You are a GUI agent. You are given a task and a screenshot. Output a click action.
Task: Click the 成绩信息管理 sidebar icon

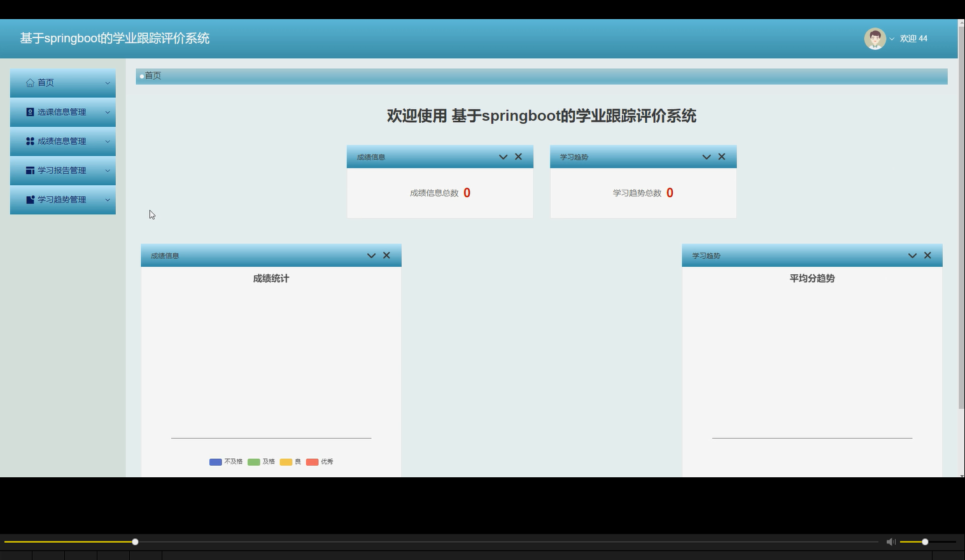coord(30,141)
